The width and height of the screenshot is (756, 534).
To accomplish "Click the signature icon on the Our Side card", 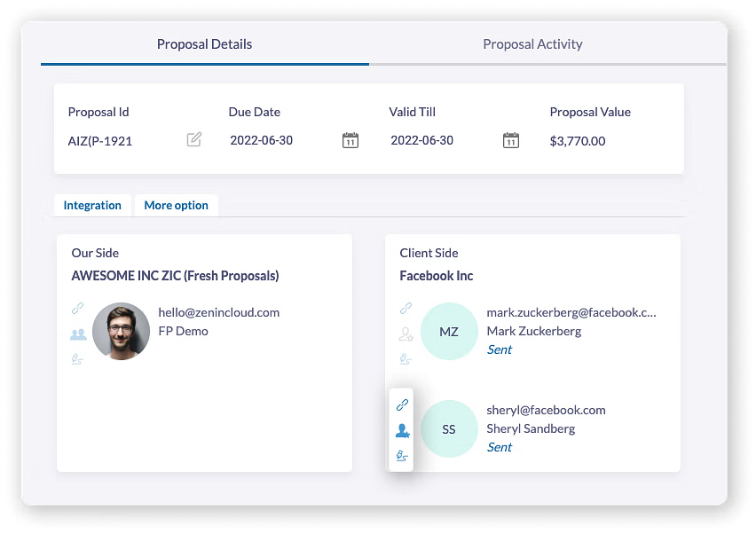I will 77,358.
